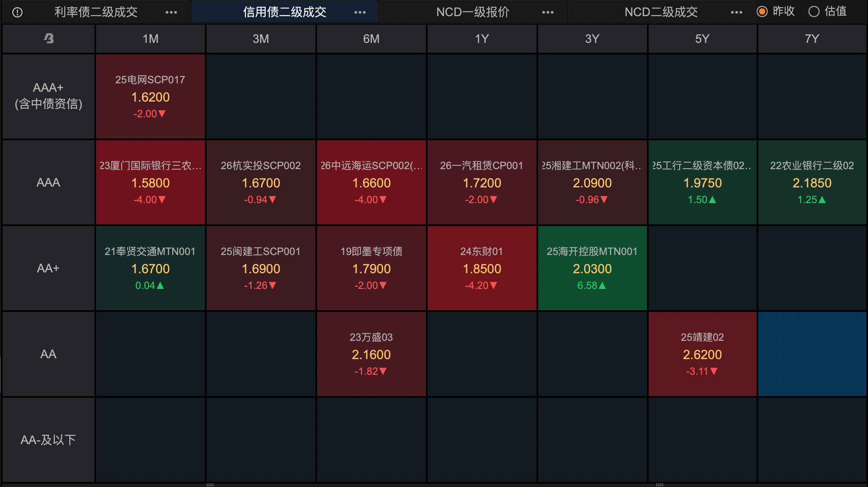This screenshot has height=487, width=868.
Task: Open bond 24东财01 cell
Action: [x=482, y=268]
